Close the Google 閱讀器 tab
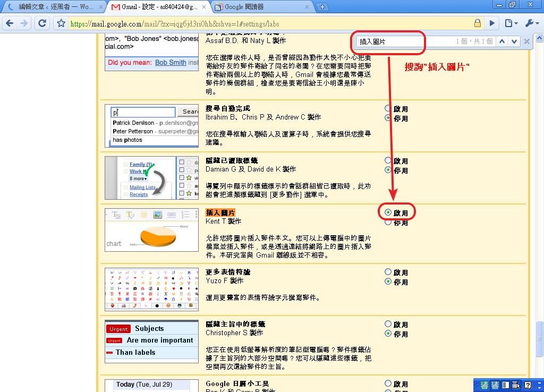This screenshot has width=544, height=392. point(307,6)
